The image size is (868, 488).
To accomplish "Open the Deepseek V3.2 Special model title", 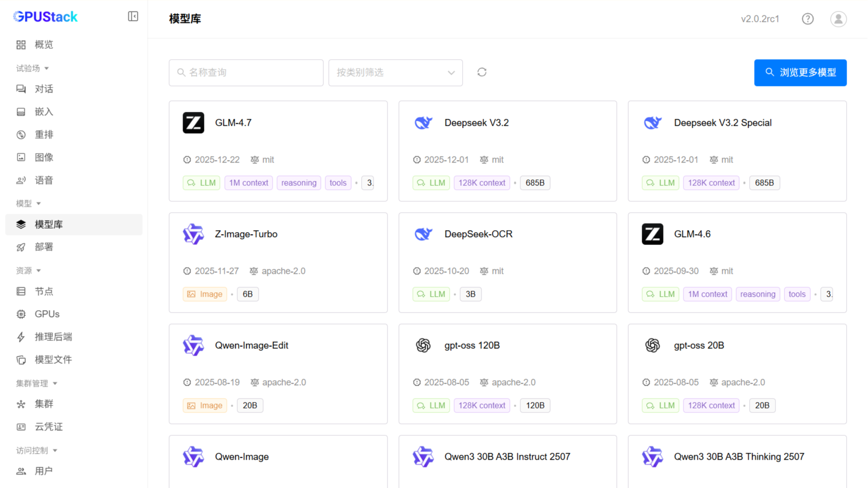I will point(723,123).
